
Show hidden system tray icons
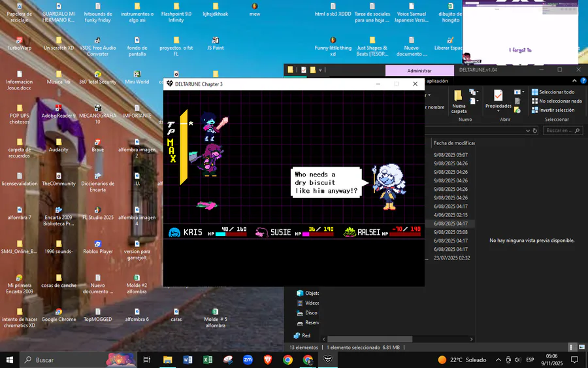click(x=498, y=360)
